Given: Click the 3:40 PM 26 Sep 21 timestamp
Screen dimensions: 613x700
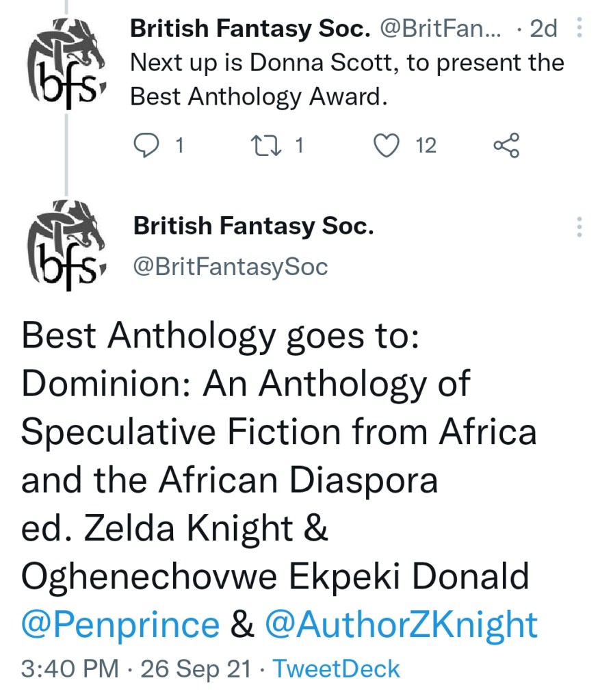Looking at the screenshot, I should [x=135, y=669].
